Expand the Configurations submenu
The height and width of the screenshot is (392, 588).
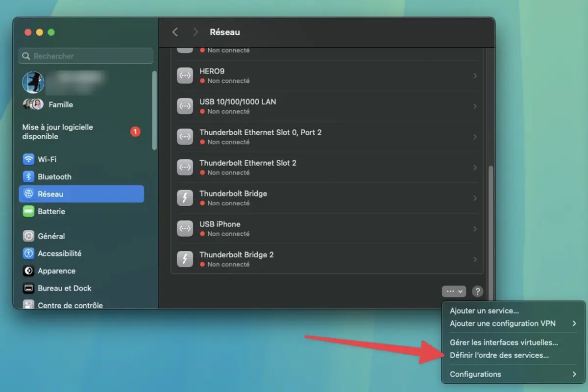(x=475, y=374)
